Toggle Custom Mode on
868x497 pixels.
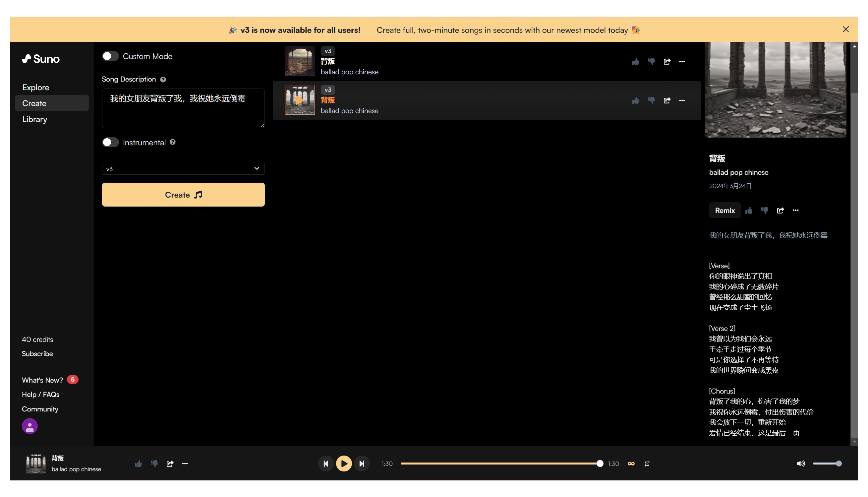111,56
